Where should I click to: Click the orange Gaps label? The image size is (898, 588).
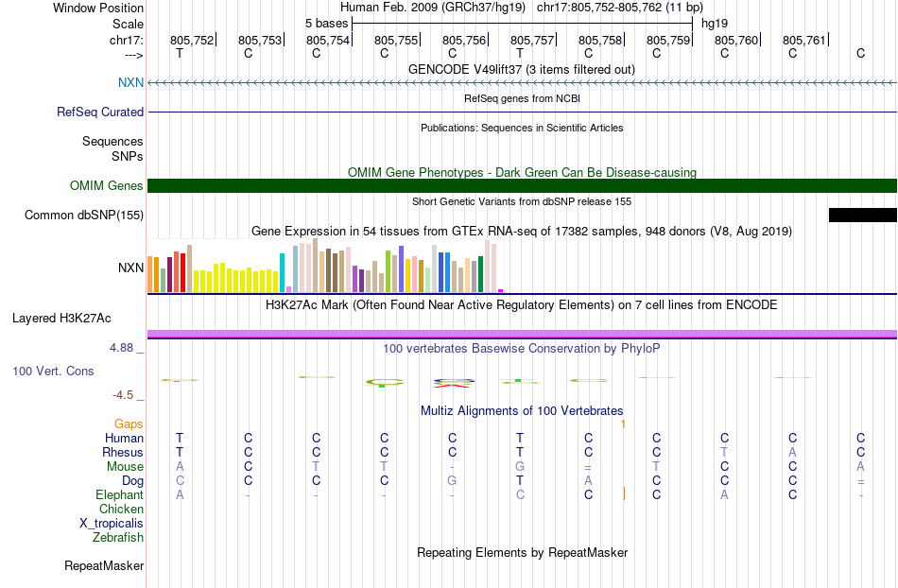[x=129, y=424]
